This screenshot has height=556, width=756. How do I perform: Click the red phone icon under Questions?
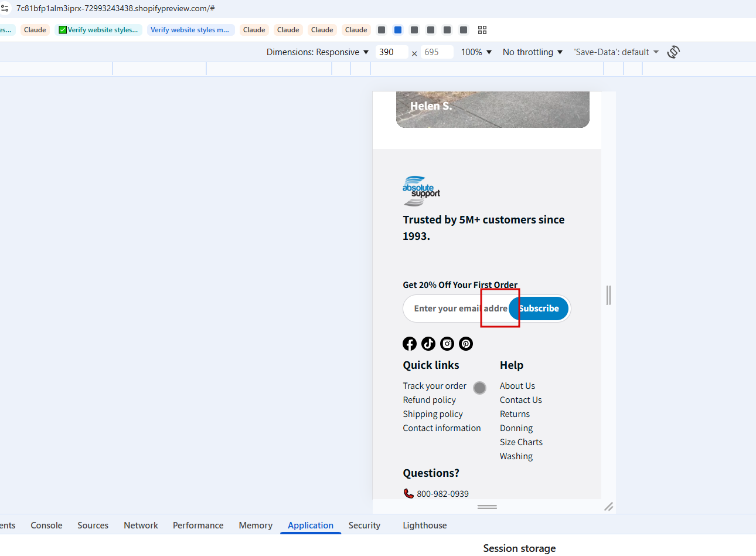[408, 493]
